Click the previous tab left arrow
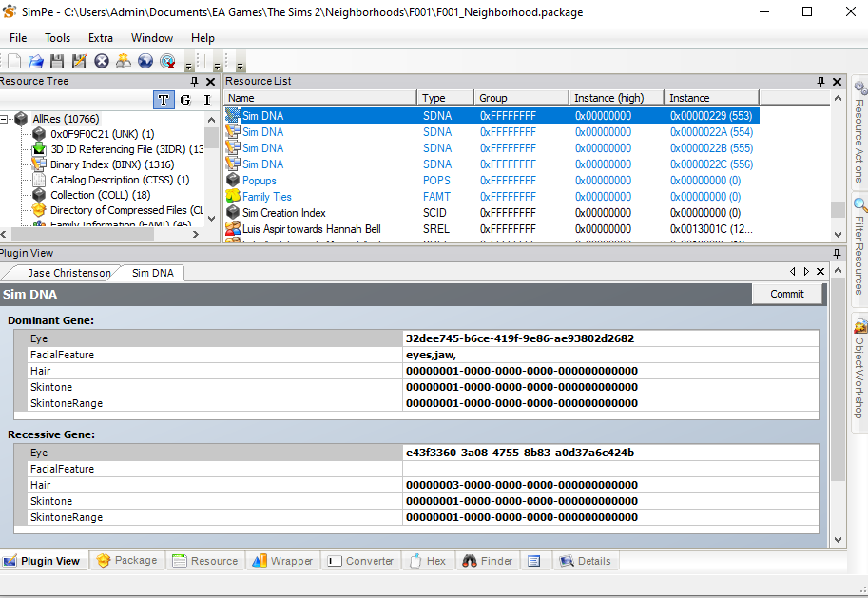This screenshot has width=868, height=598. click(x=792, y=271)
